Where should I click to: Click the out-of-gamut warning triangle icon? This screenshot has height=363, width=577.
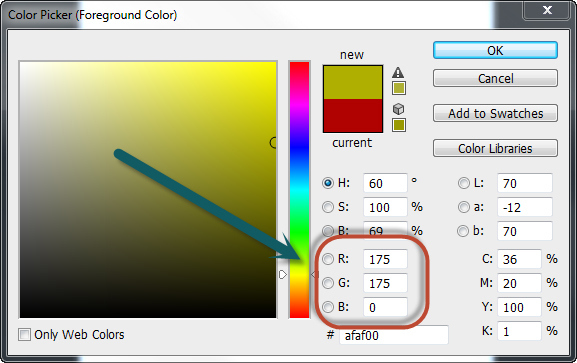click(x=398, y=73)
